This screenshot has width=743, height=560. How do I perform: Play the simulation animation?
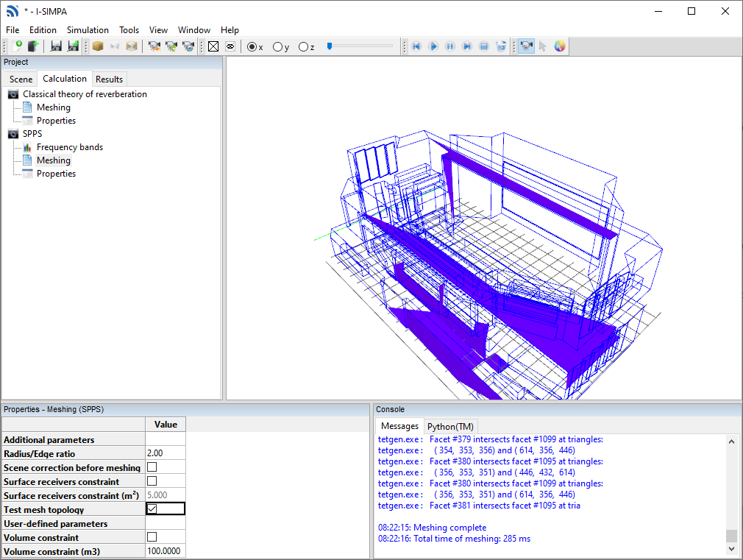(433, 46)
